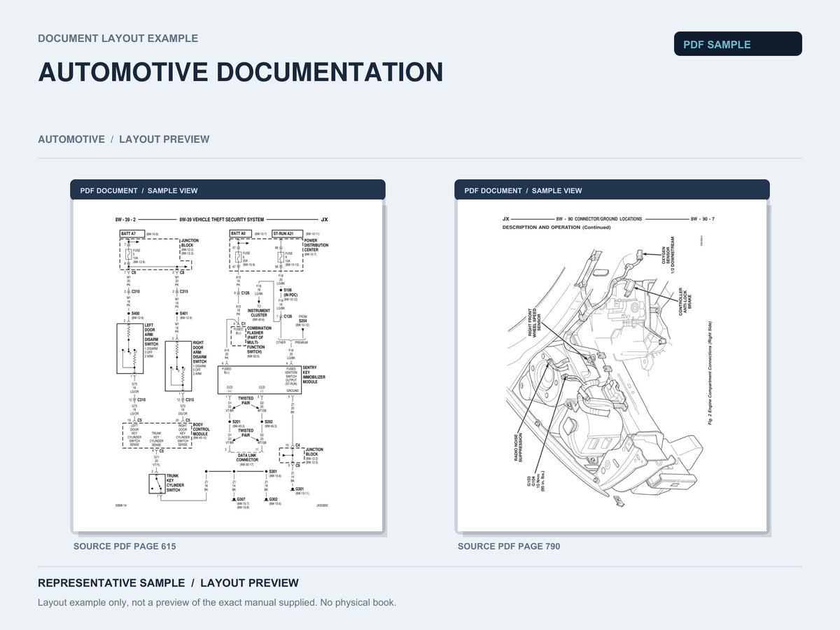Click the COMBINATION FLASHER label
This screenshot has width=840, height=630.
(x=259, y=340)
